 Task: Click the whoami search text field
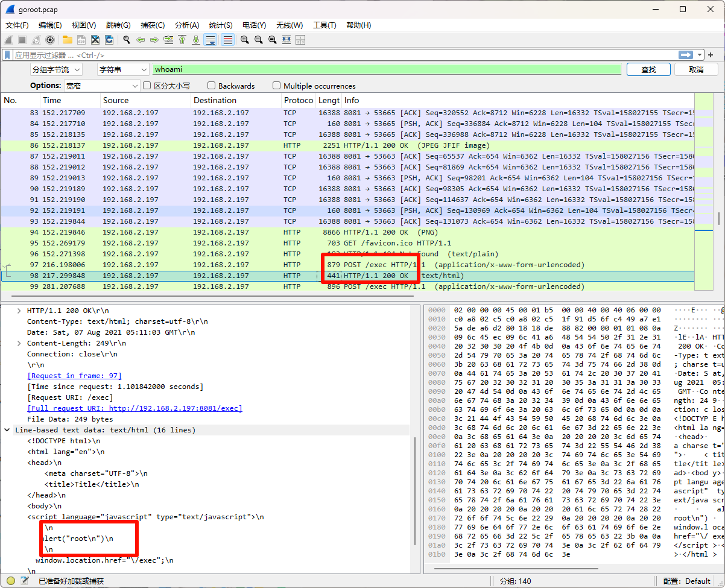coord(386,69)
